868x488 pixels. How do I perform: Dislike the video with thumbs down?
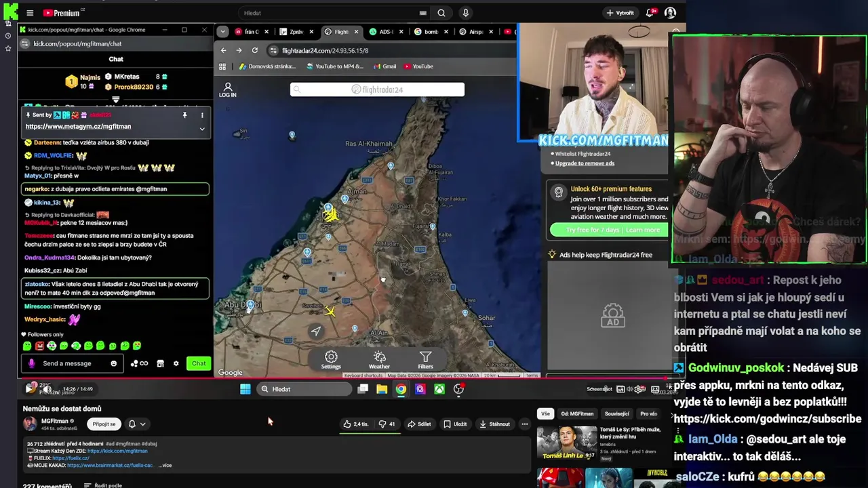click(x=388, y=424)
